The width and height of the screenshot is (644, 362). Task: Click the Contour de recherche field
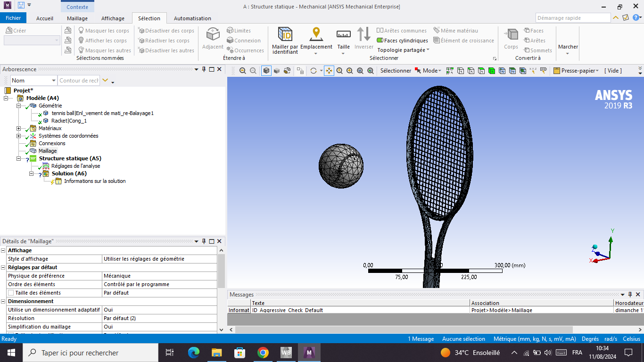79,81
